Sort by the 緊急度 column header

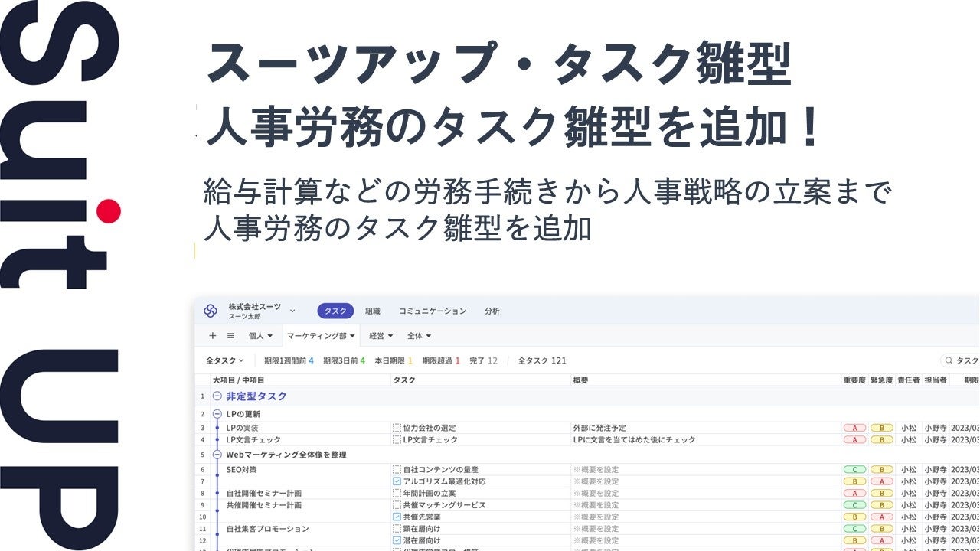click(881, 380)
